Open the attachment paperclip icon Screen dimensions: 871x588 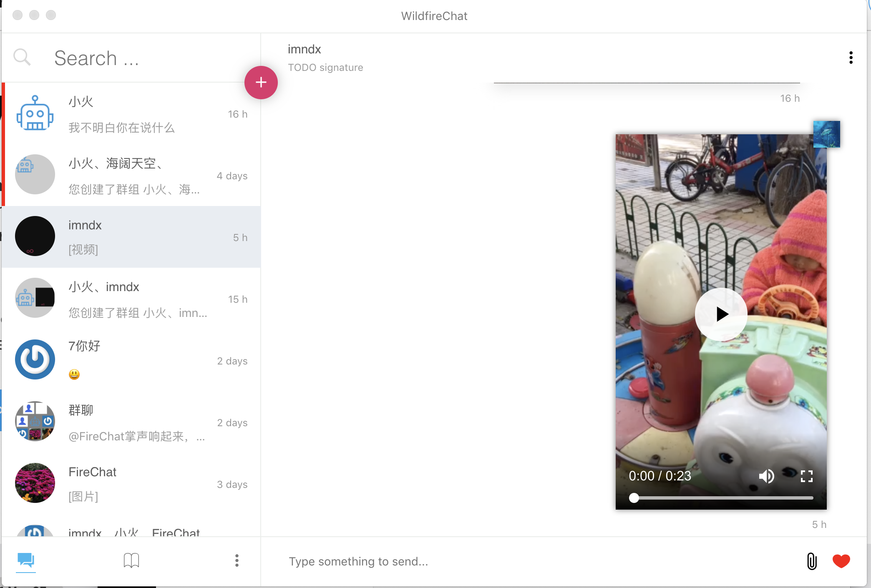click(811, 561)
